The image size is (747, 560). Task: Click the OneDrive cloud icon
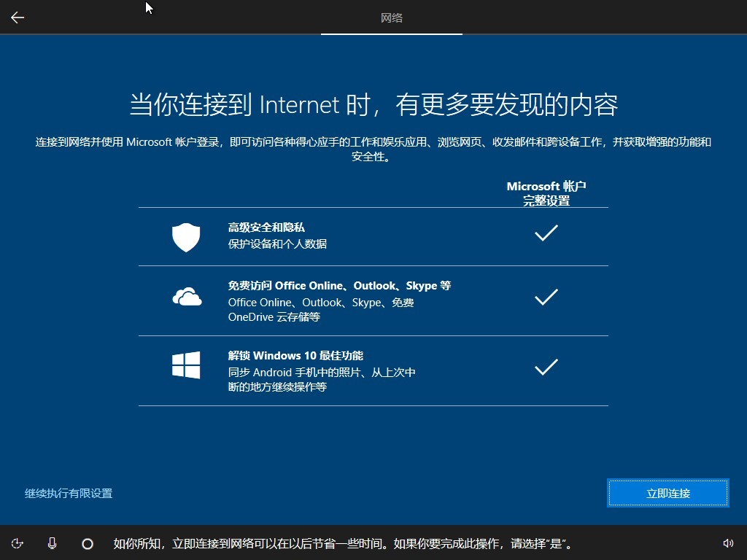pyautogui.click(x=187, y=296)
